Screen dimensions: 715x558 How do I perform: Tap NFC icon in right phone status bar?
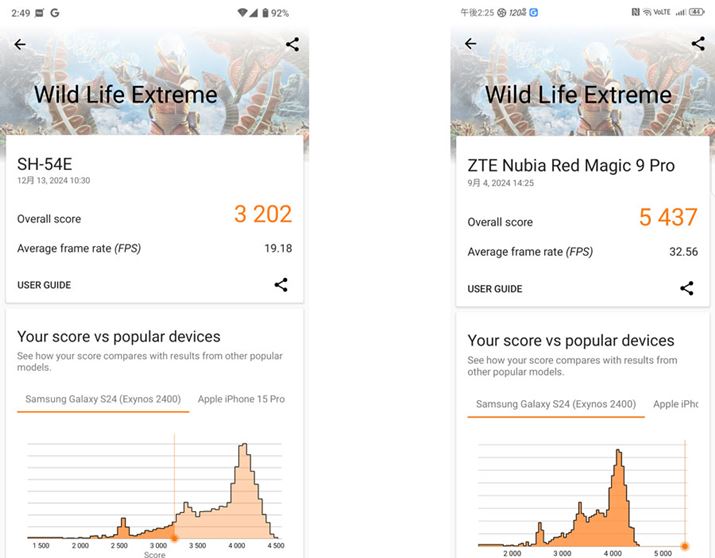tap(636, 13)
